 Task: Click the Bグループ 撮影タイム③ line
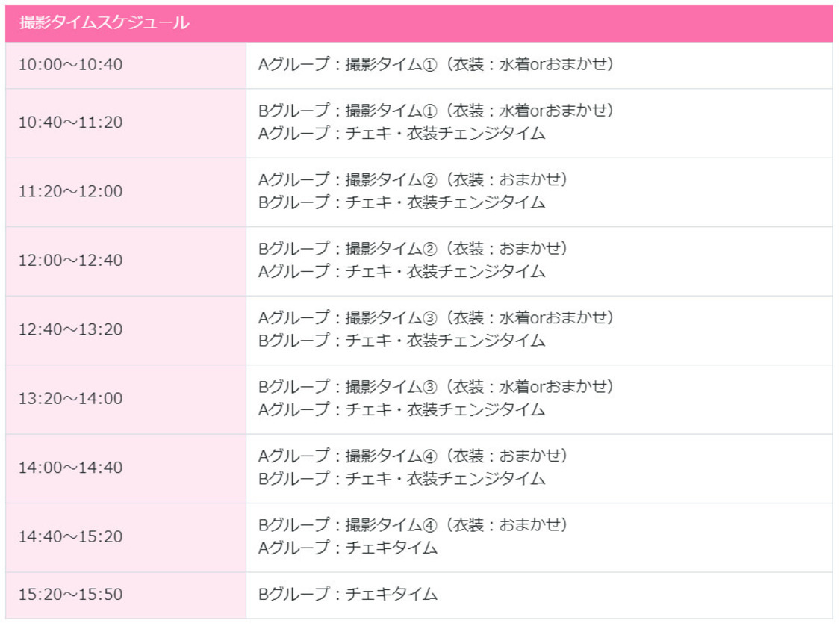(x=436, y=387)
